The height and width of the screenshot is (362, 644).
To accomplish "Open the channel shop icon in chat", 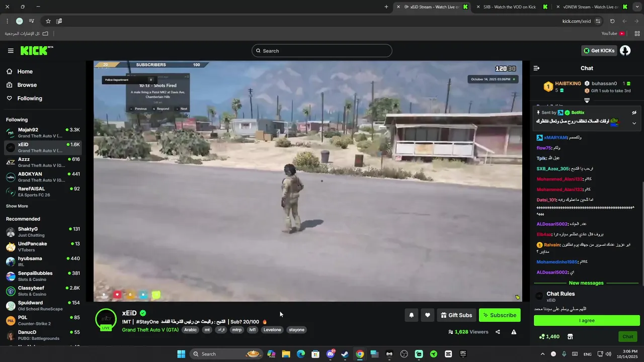I will [x=570, y=336].
